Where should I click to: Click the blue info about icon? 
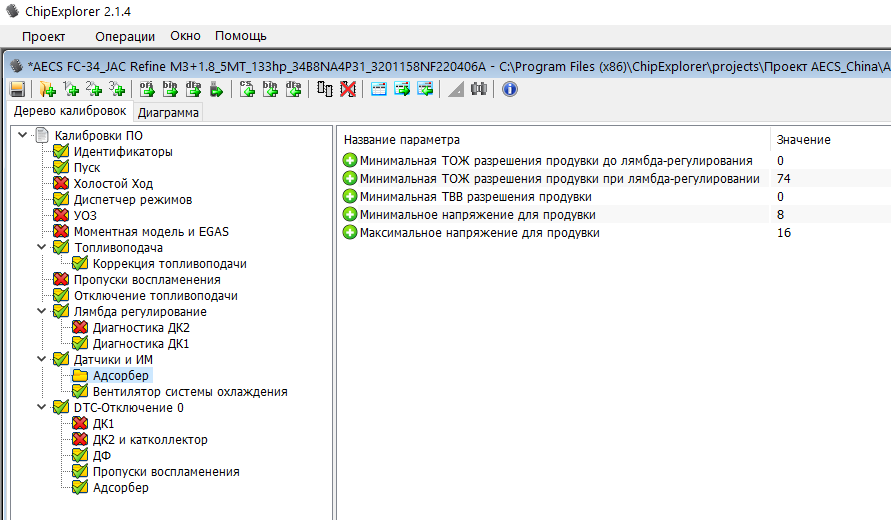tap(509, 89)
